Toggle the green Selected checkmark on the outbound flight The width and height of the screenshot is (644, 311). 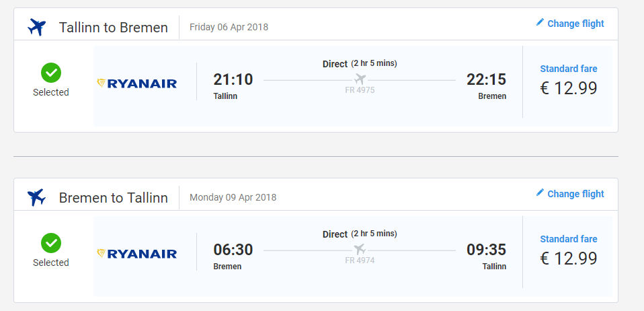tap(51, 73)
